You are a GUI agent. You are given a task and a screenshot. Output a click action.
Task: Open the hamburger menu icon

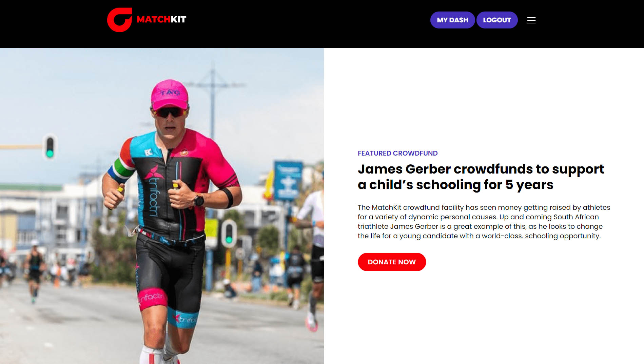pos(531,20)
